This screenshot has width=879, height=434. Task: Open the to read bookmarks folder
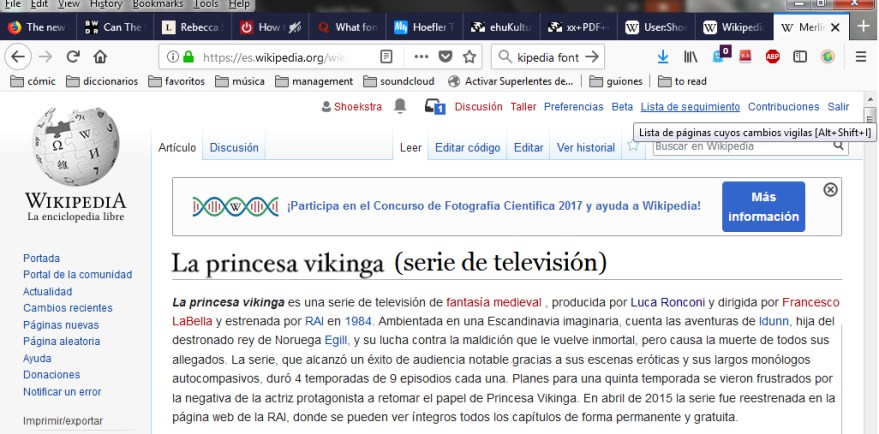click(x=682, y=81)
